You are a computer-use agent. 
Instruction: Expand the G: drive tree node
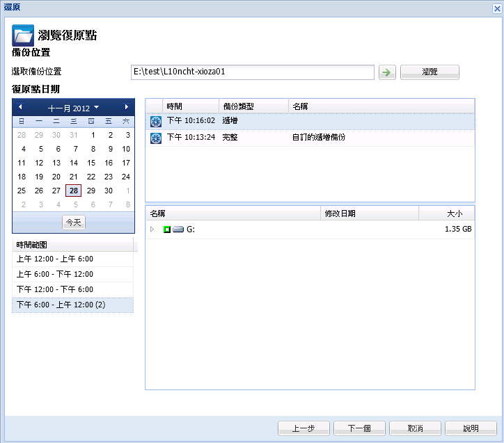point(152,229)
